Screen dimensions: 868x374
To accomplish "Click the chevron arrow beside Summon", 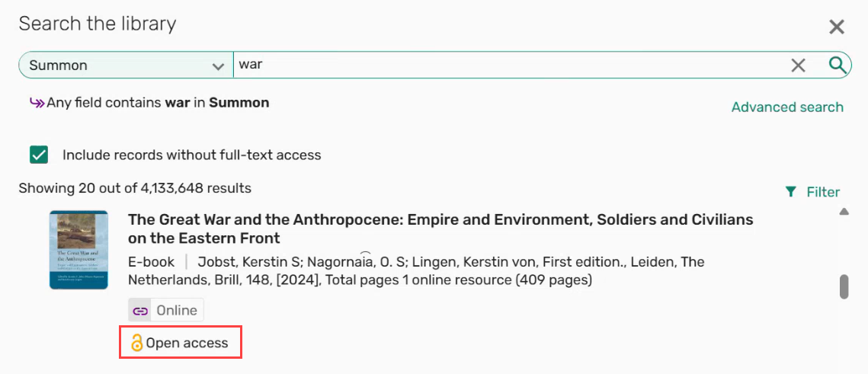I will [217, 66].
